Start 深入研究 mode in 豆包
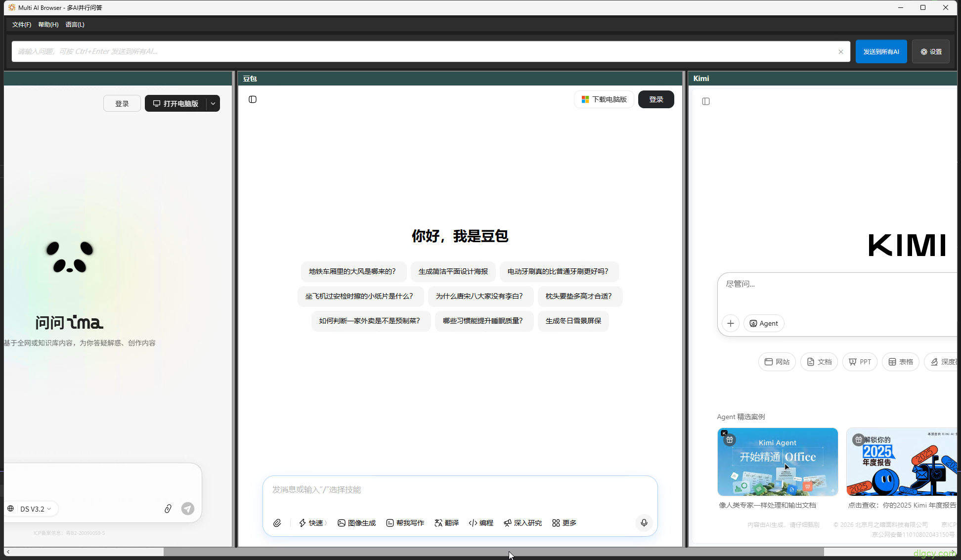The height and width of the screenshot is (560, 961). point(523,522)
